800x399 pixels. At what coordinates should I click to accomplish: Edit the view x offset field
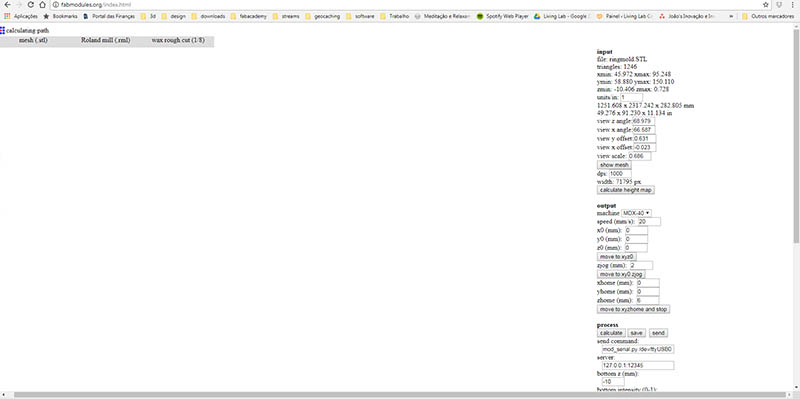(x=644, y=147)
